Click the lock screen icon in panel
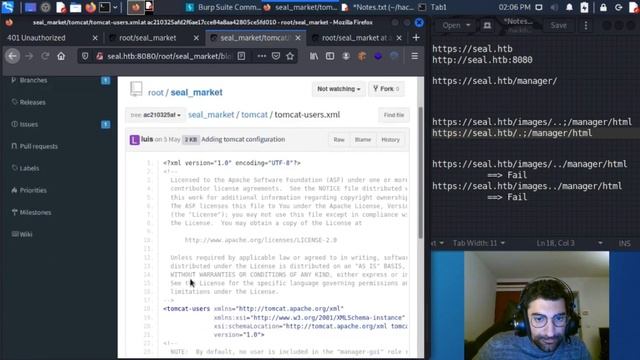 pos(603,7)
